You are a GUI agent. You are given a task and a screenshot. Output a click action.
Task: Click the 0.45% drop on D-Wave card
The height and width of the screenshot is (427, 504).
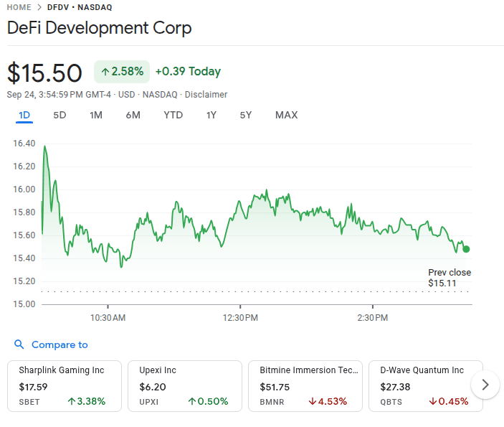(x=448, y=401)
